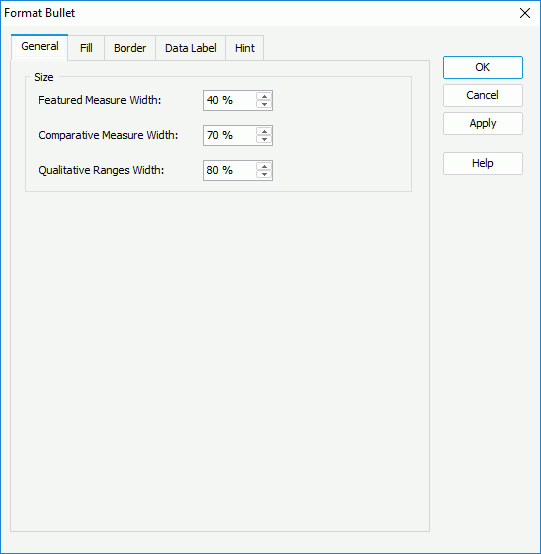Increase Comparative Measure Width value
This screenshot has height=554, width=541.
pyautogui.click(x=264, y=131)
